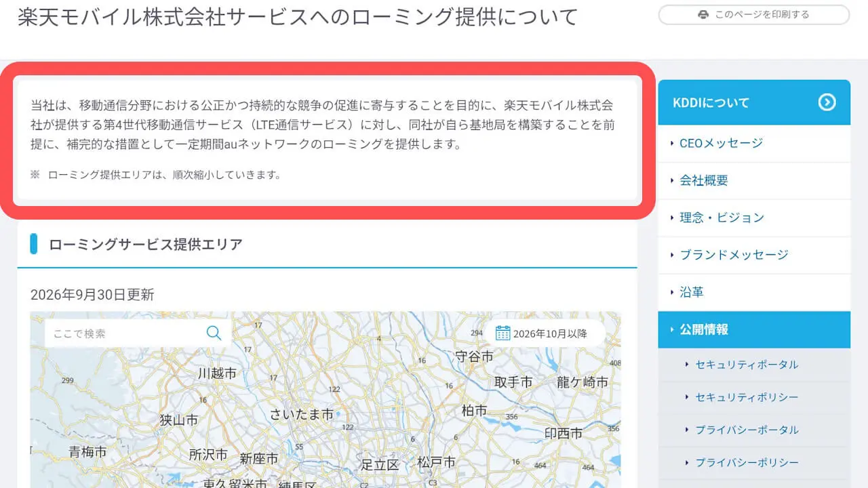868x488 pixels.
Task: Open the このページを印刷する button
Action: [x=754, y=14]
